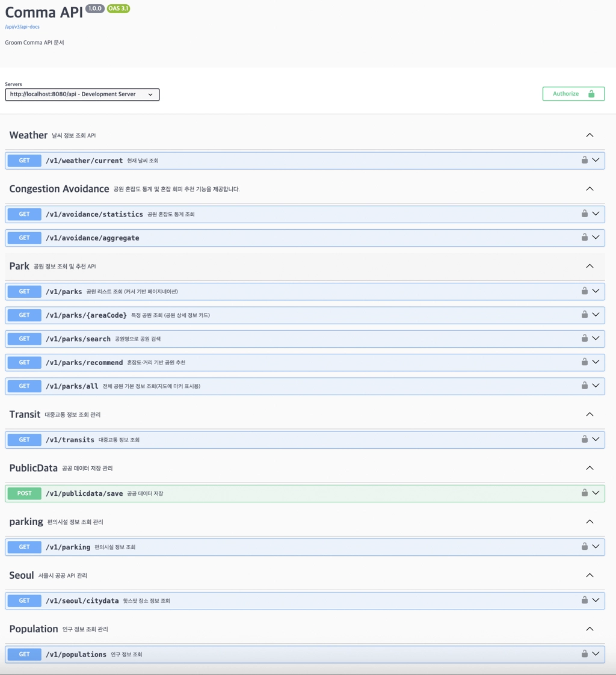Viewport: 616px width, 675px height.
Task: Collapse the Seoul section arrow
Action: click(x=590, y=575)
